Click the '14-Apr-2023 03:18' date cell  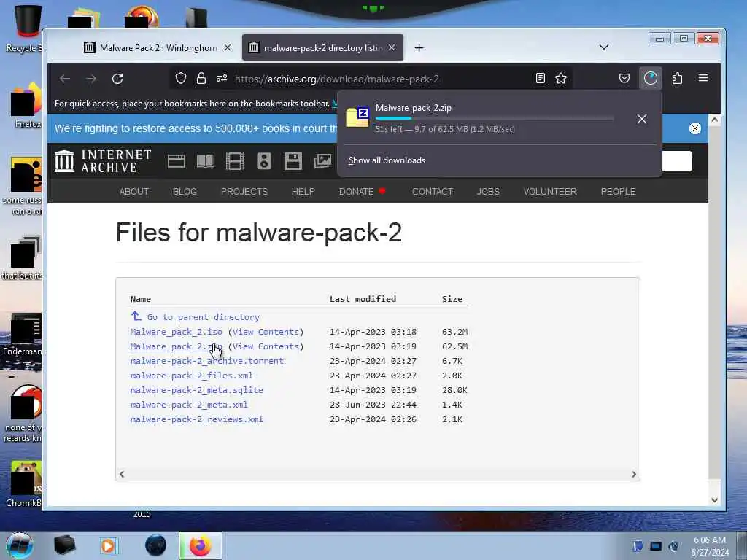point(373,332)
